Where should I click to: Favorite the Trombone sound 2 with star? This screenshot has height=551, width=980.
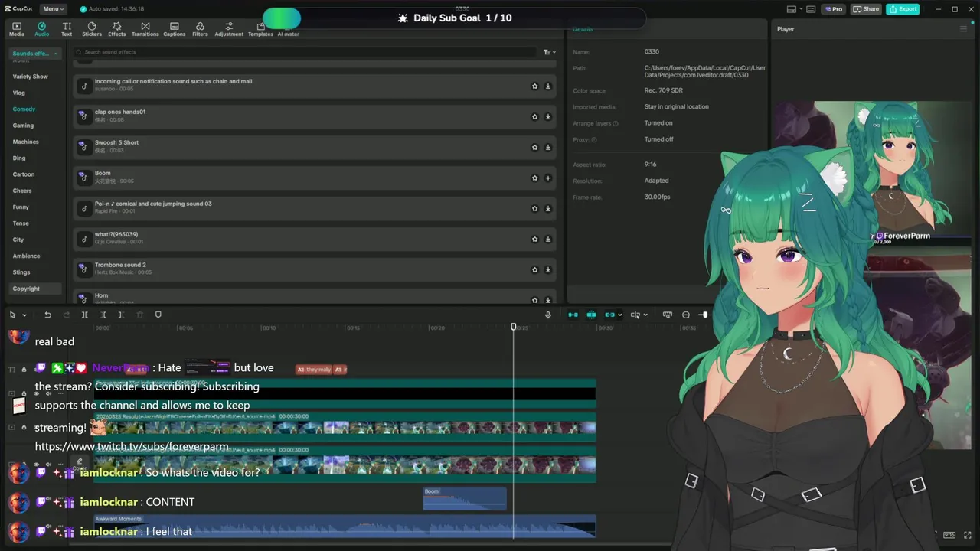click(x=534, y=270)
